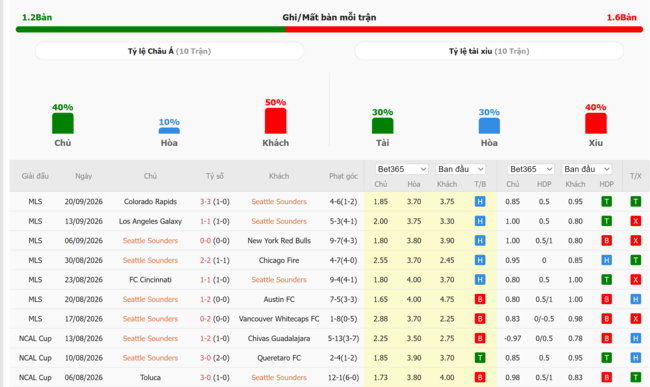Screen dimensions: 650x387
Task: Click blue H T/X badge in Queretaro FC row
Action: (635, 358)
